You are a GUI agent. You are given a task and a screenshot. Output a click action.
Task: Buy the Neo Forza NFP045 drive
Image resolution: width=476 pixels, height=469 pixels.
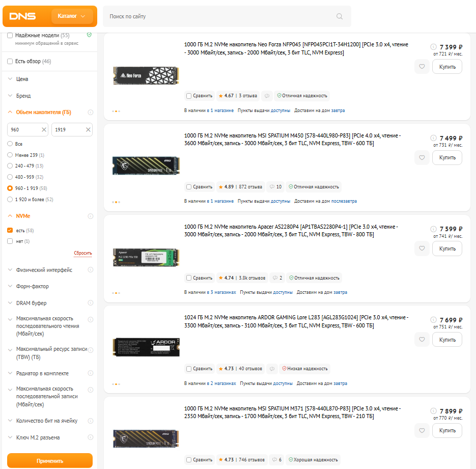(447, 67)
